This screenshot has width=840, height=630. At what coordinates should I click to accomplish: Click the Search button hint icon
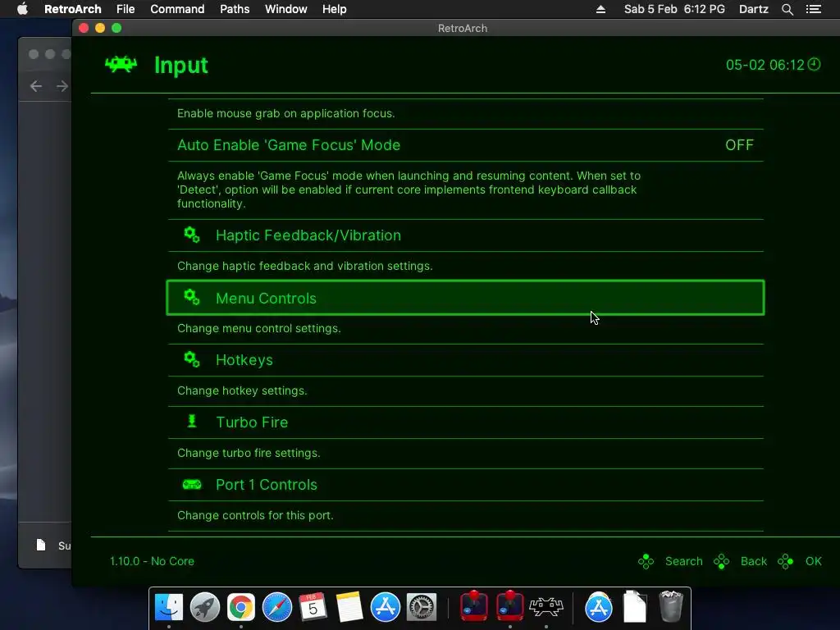[646, 561]
